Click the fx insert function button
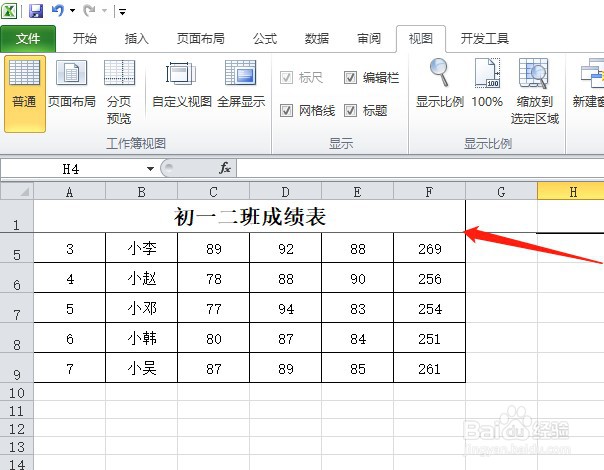This screenshot has width=604, height=470. (x=225, y=168)
